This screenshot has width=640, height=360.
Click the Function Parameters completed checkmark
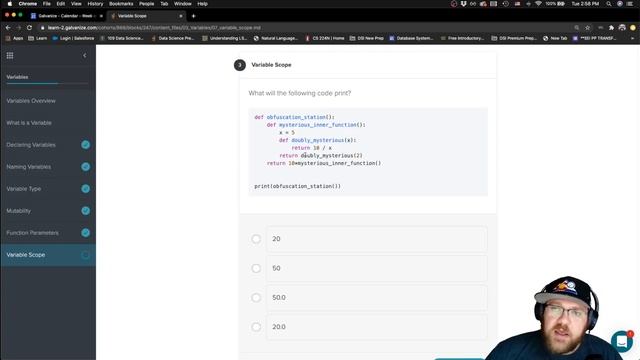[85, 233]
